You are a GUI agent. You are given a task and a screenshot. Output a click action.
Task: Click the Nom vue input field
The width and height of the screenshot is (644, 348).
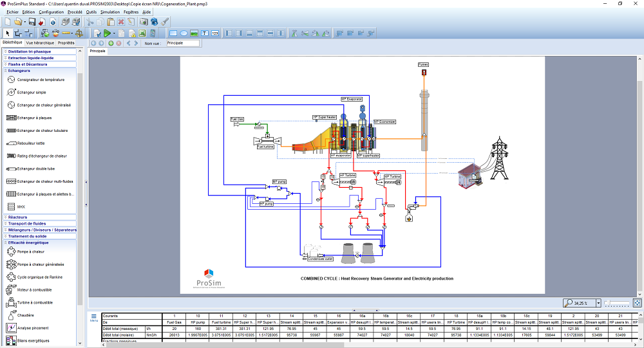tap(182, 43)
